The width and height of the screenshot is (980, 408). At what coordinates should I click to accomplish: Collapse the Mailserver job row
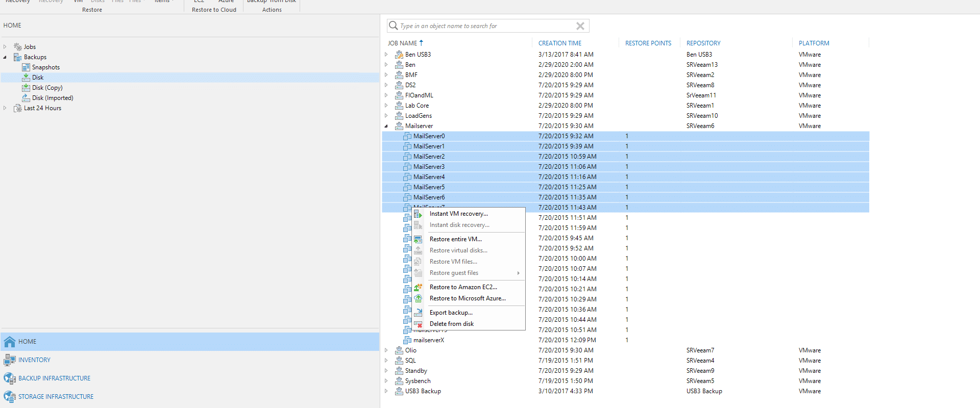[386, 126]
